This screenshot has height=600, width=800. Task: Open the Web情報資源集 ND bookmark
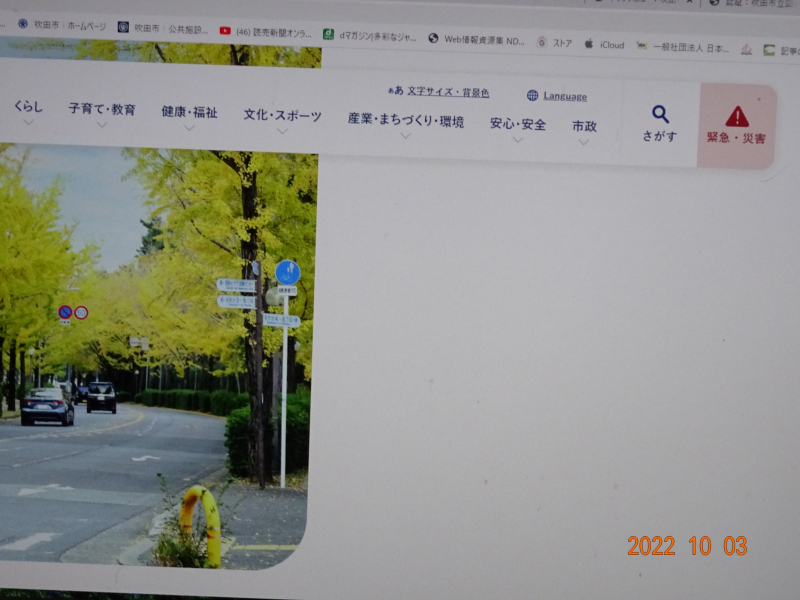[477, 39]
